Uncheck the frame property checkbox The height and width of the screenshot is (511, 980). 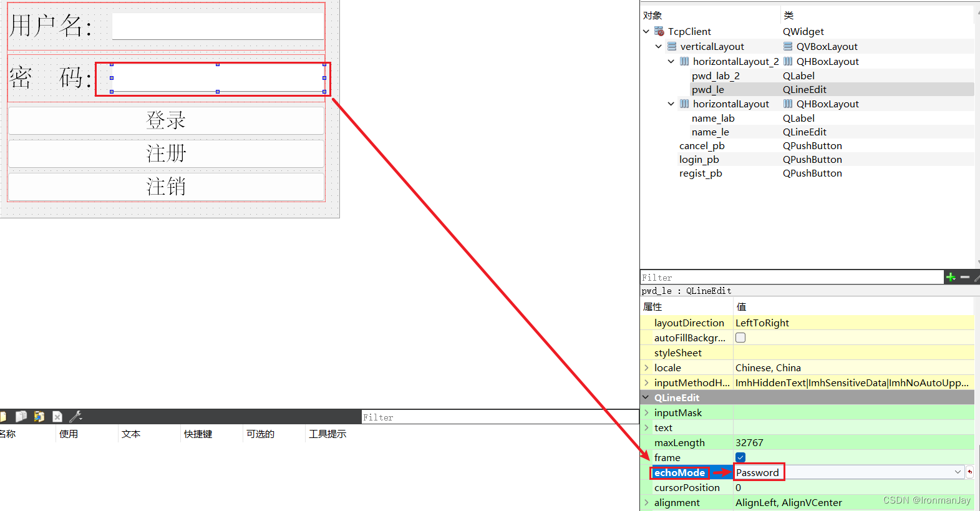pyautogui.click(x=740, y=457)
